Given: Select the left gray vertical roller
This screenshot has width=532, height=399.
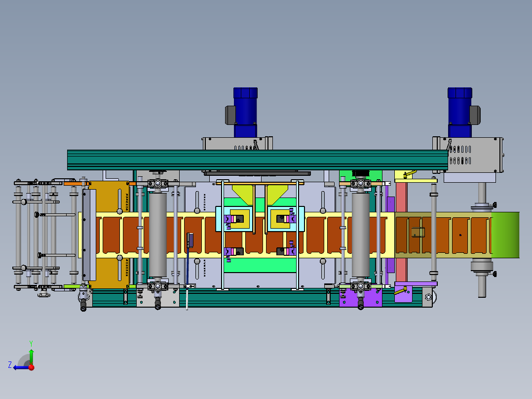Looking at the screenshot, I should coord(157,234).
